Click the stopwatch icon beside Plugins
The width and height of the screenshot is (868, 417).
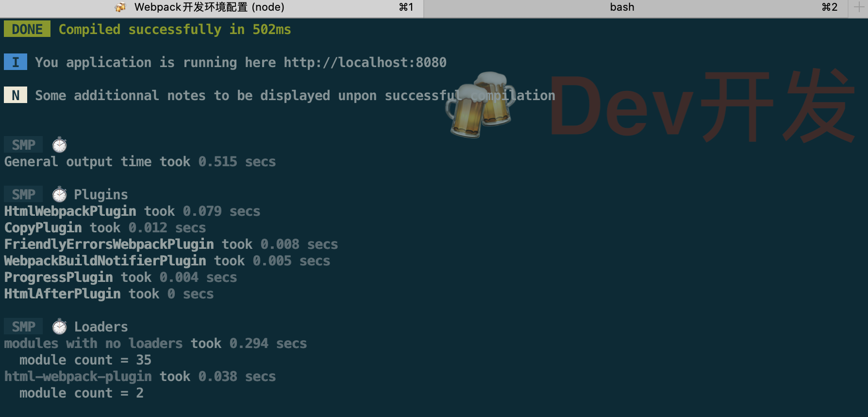60,194
